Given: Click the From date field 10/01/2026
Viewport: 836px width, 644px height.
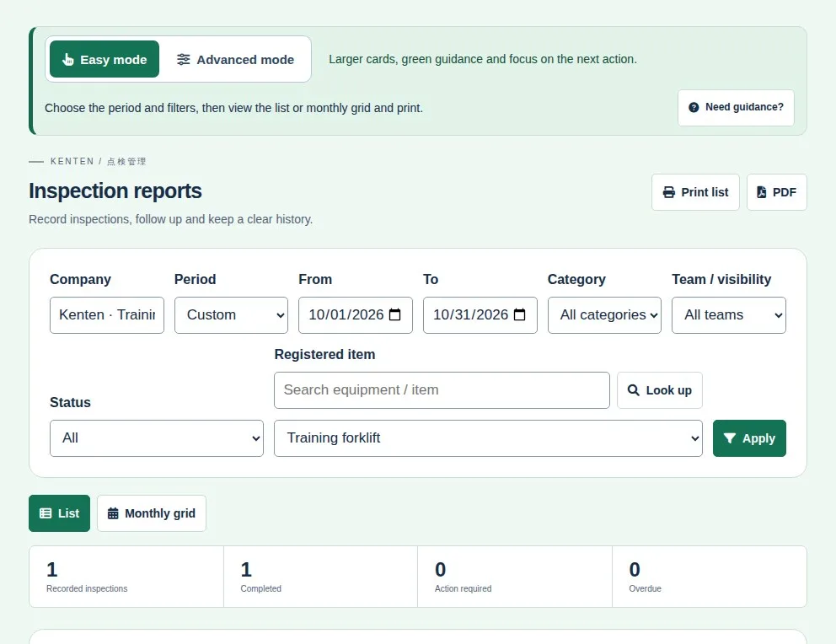Looking at the screenshot, I should [356, 315].
